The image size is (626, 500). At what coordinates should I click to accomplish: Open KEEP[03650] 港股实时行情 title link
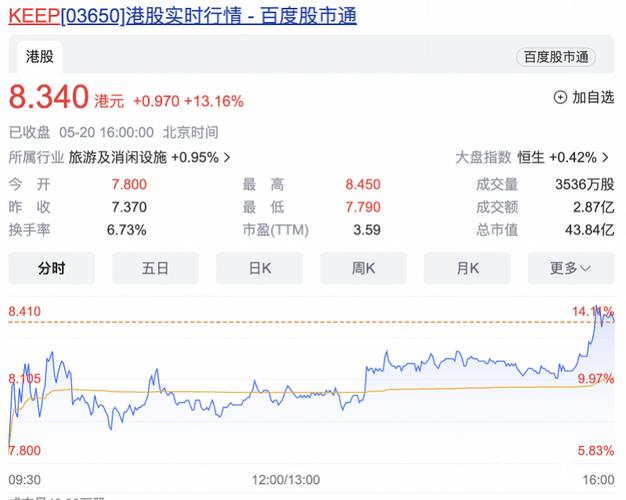(182, 16)
